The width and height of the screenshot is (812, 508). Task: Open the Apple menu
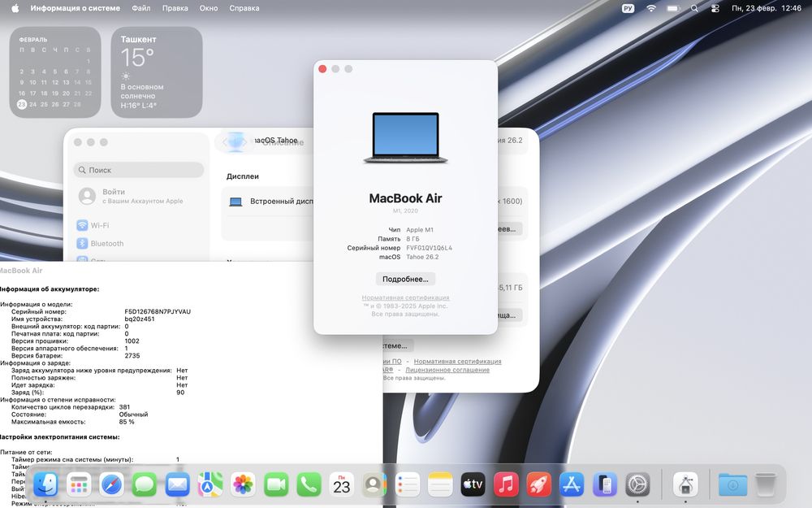pyautogui.click(x=15, y=8)
